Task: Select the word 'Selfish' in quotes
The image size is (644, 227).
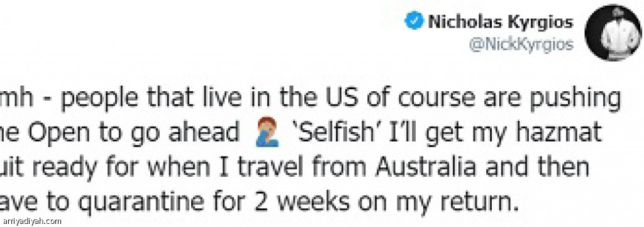Action: [333, 134]
